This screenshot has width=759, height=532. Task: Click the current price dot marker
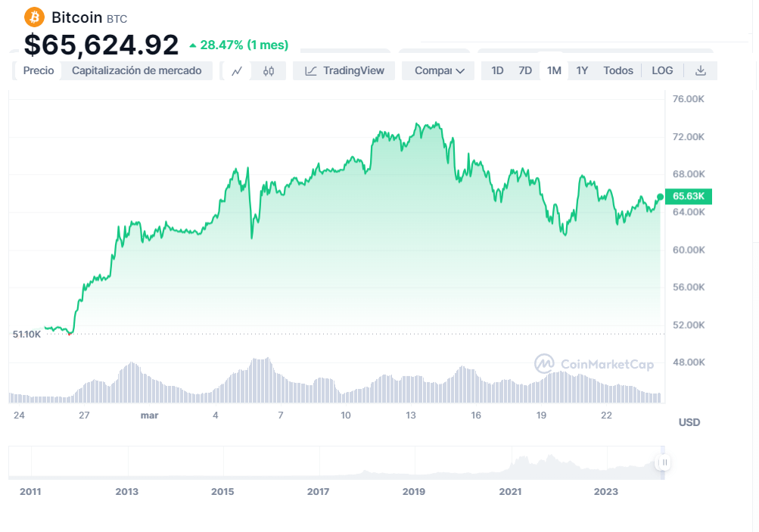coord(661,197)
